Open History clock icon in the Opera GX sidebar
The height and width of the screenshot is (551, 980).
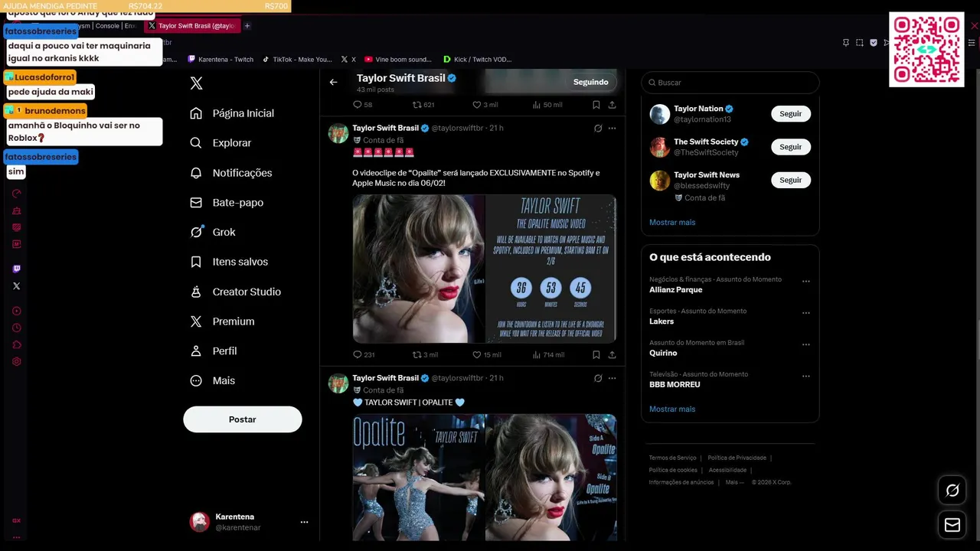16,328
